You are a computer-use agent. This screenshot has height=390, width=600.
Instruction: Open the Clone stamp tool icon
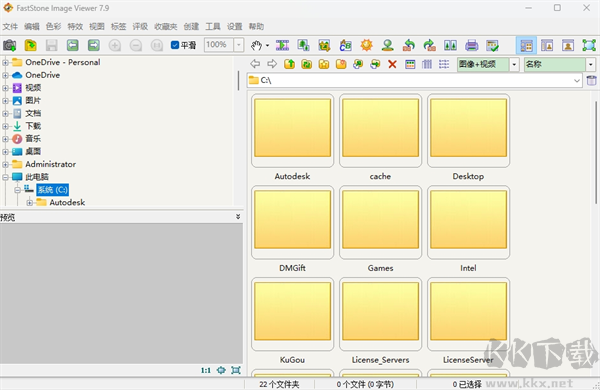[x=388, y=45]
